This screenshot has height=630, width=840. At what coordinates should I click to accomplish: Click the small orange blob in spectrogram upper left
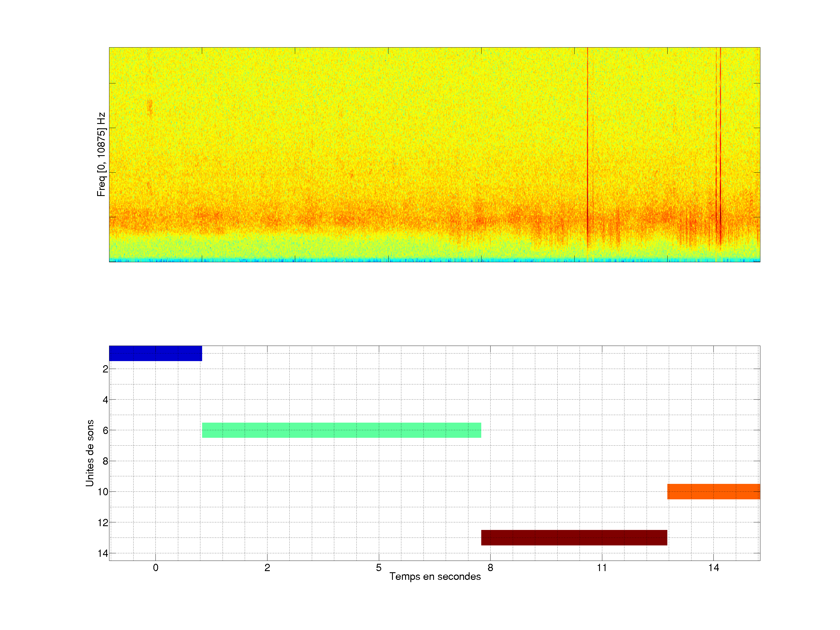coord(150,107)
